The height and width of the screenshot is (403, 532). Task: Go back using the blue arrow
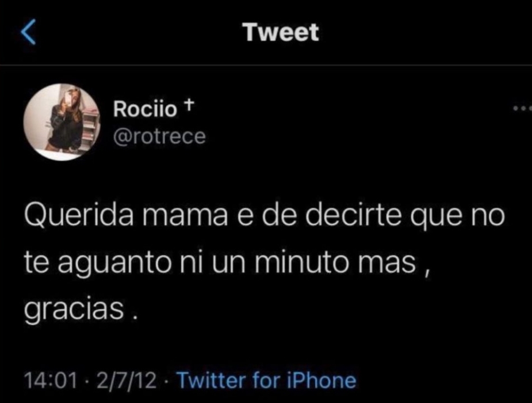point(28,32)
